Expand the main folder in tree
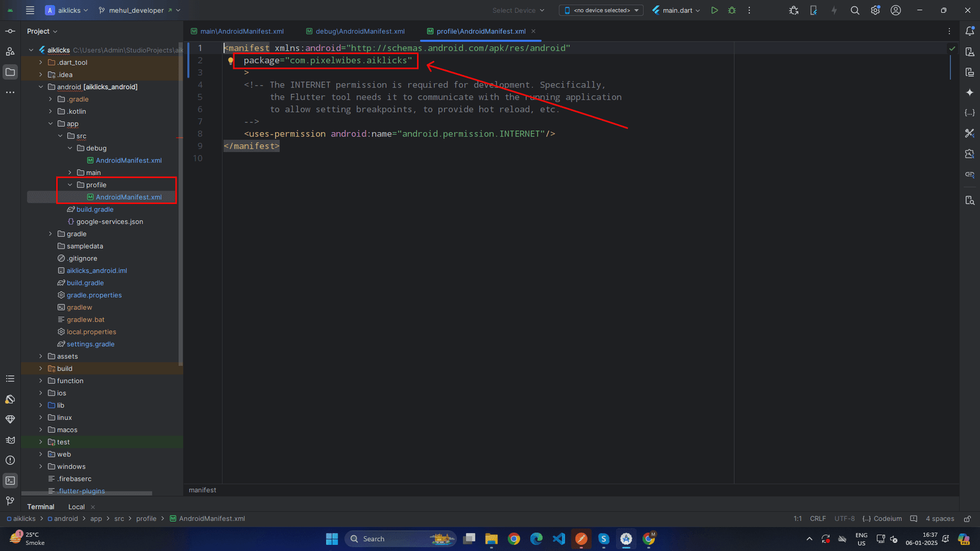This screenshot has width=980, height=551. tap(70, 173)
